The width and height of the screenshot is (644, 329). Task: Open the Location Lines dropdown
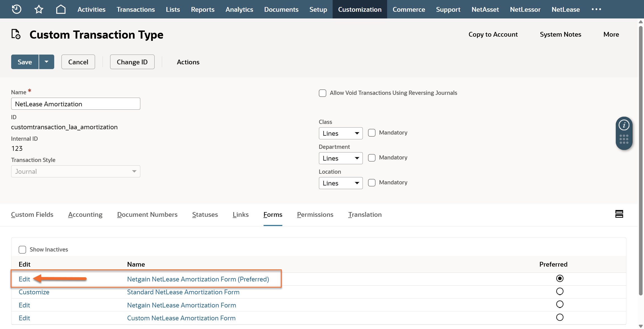340,183
